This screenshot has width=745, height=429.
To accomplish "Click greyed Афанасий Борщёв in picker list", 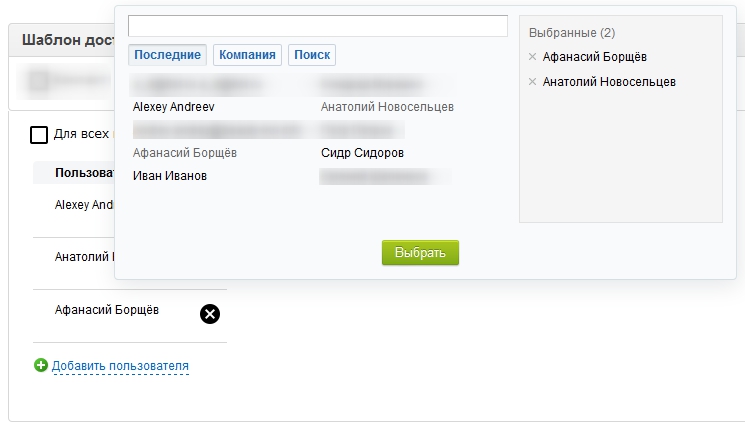I will 185,153.
